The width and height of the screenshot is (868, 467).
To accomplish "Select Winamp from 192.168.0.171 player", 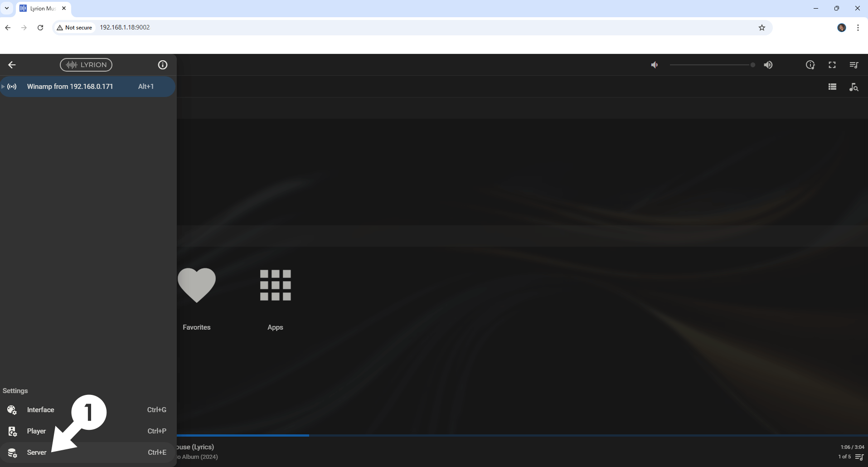I will [70, 87].
